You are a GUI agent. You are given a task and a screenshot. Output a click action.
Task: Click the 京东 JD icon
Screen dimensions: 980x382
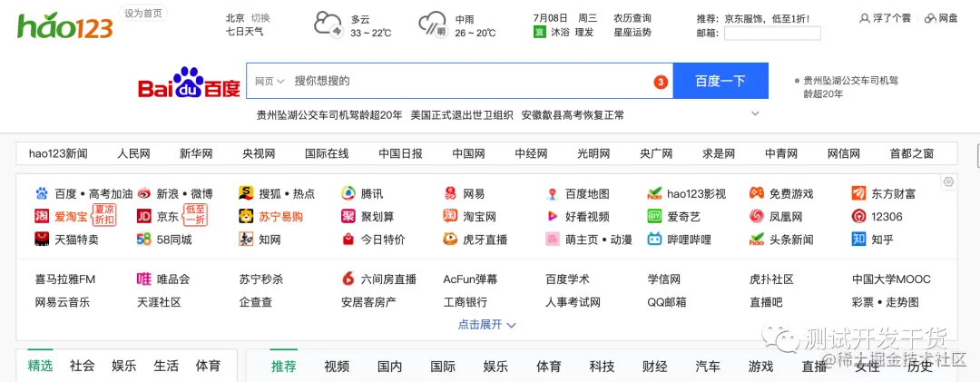143,216
